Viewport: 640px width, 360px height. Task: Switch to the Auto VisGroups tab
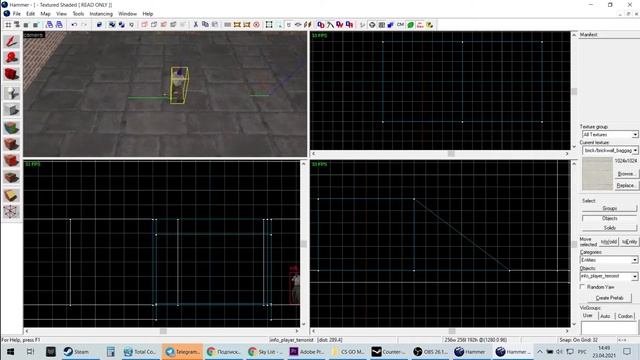tap(605, 316)
